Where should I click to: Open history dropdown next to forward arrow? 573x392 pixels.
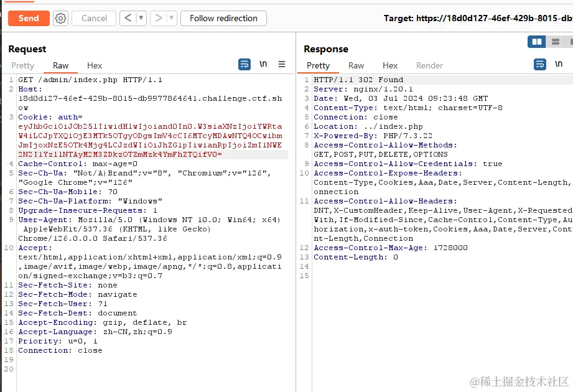pos(171,18)
